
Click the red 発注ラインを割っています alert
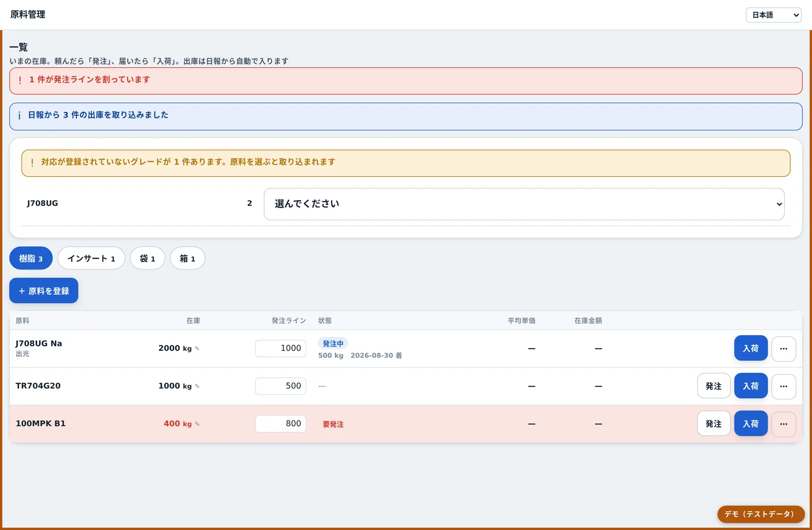coord(406,81)
